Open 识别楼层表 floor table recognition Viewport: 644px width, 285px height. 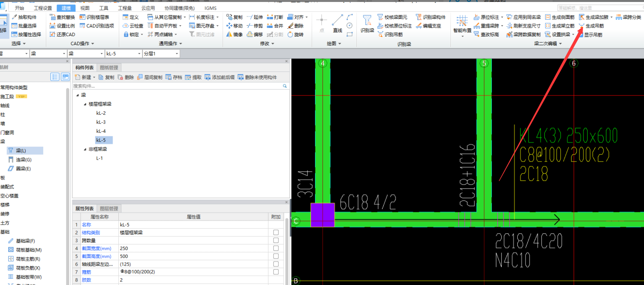pos(94,17)
